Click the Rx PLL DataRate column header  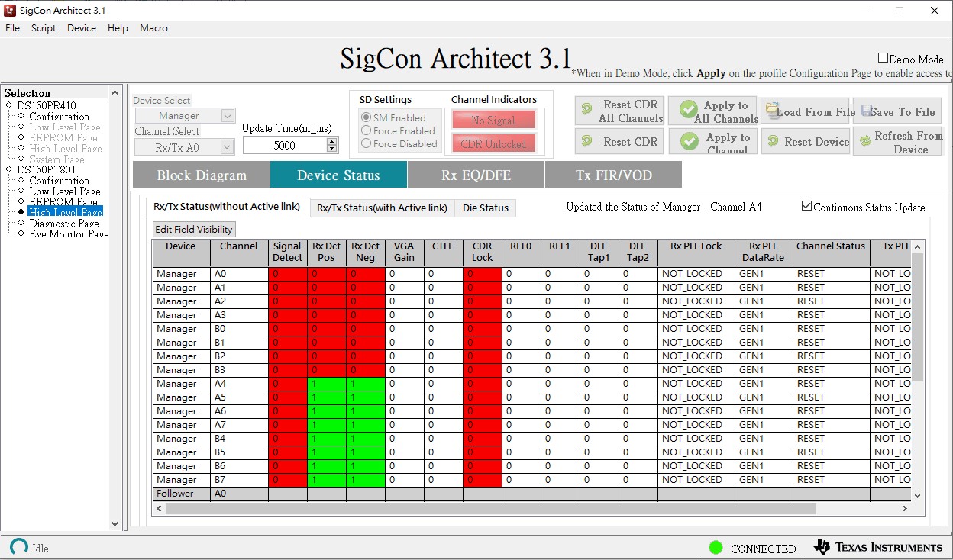click(x=764, y=252)
